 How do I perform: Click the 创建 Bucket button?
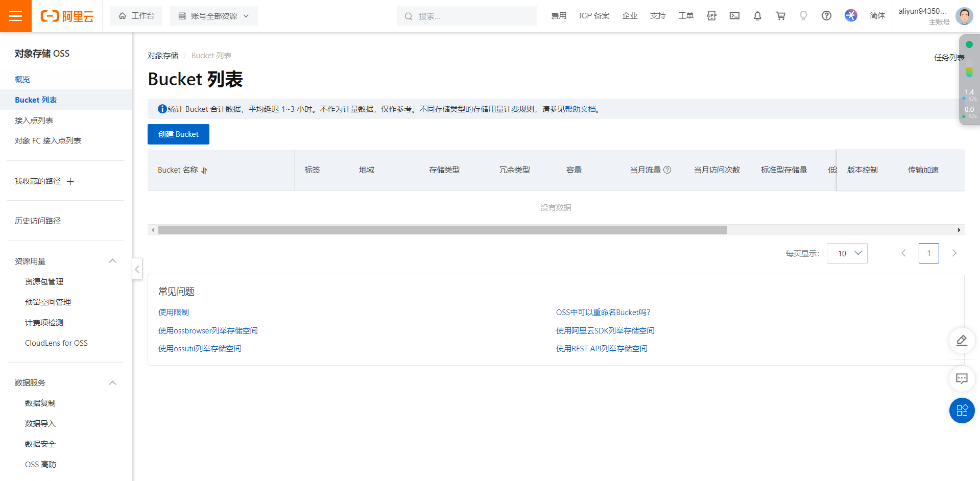click(178, 134)
